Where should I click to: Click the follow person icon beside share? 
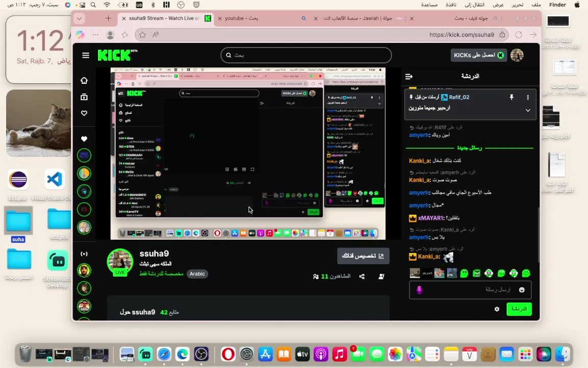[x=381, y=277]
